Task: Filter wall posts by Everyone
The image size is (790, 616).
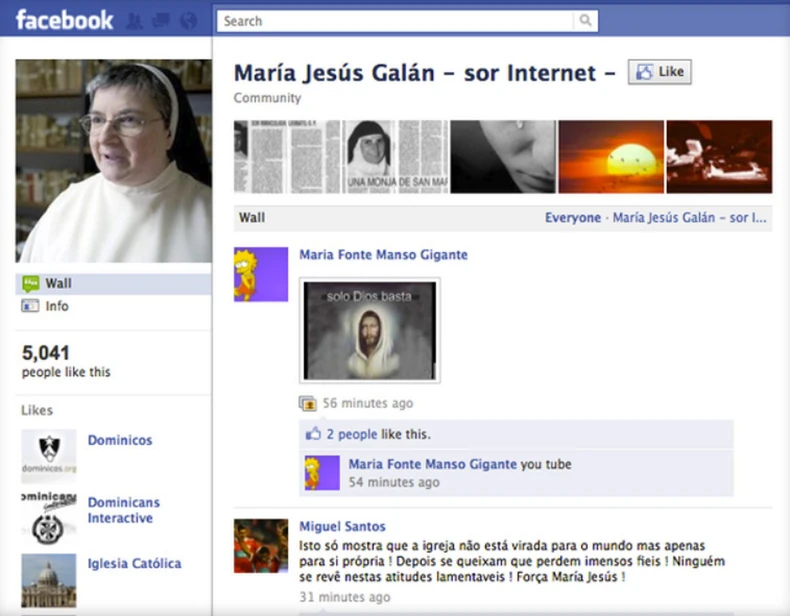Action: click(572, 217)
